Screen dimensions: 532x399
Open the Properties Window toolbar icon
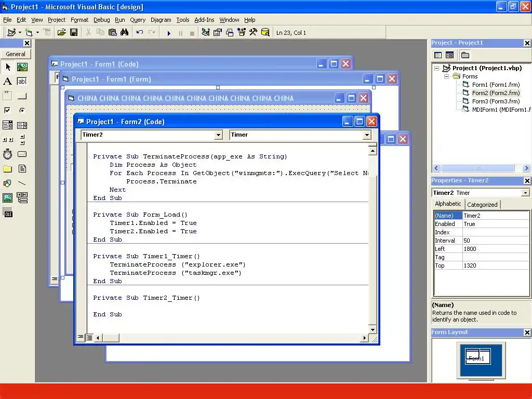[218, 33]
